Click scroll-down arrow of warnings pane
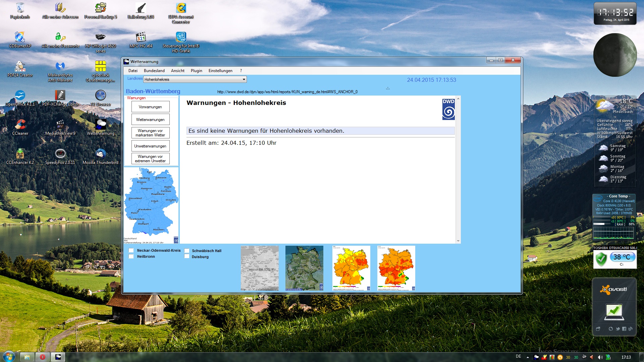Image resolution: width=644 pixels, height=362 pixels. click(458, 241)
